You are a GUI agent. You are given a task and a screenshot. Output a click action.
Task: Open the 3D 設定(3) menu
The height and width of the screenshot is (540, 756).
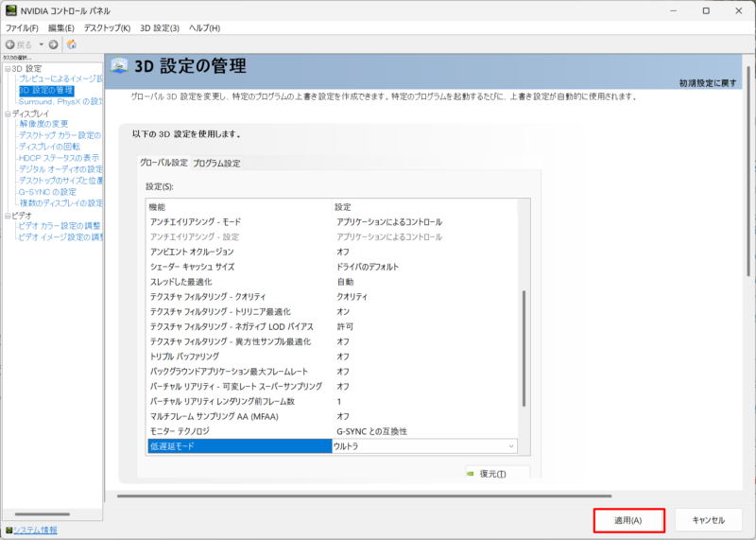(160, 28)
